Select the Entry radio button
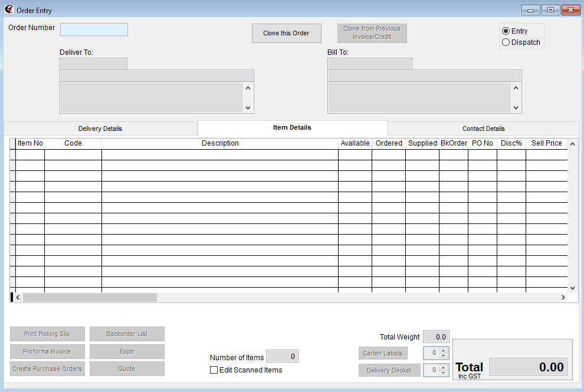The width and height of the screenshot is (584, 392). point(506,31)
